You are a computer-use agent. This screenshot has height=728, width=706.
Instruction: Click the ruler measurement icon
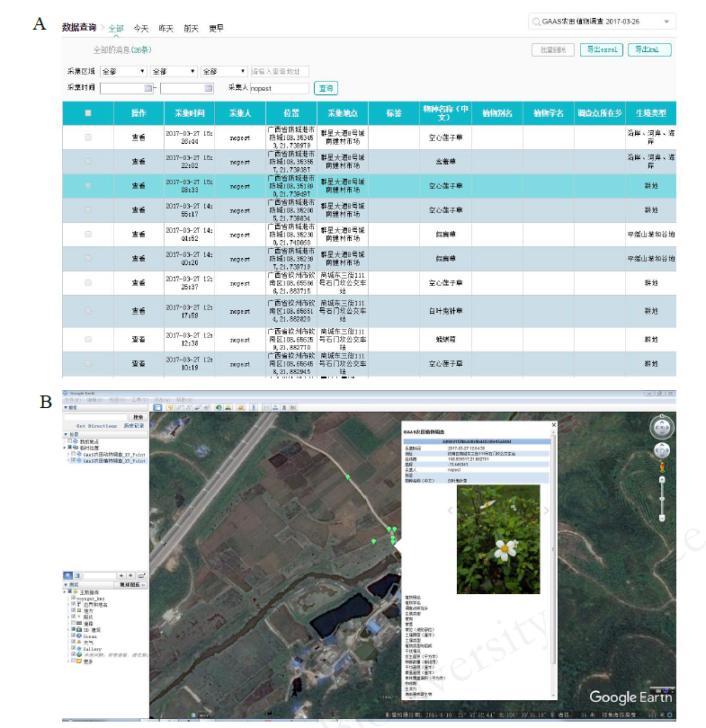click(x=254, y=408)
